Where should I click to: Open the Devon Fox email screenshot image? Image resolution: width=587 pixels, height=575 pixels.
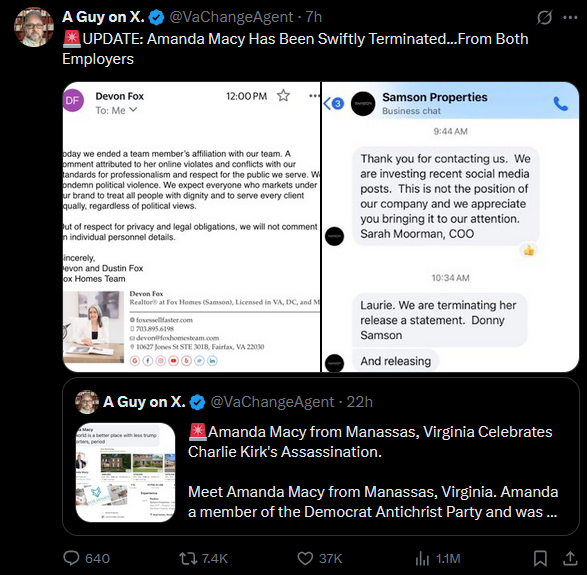click(x=191, y=227)
